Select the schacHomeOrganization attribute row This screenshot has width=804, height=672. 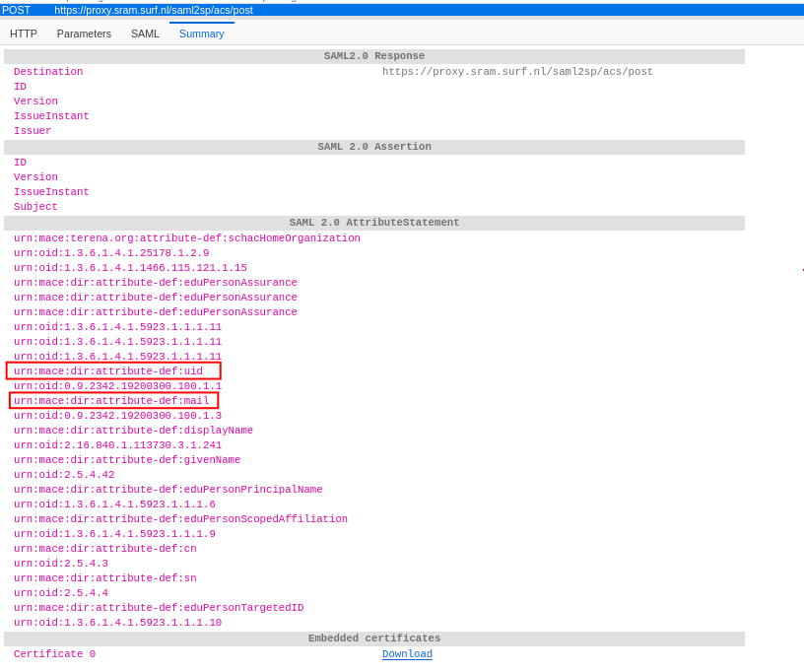tap(187, 238)
